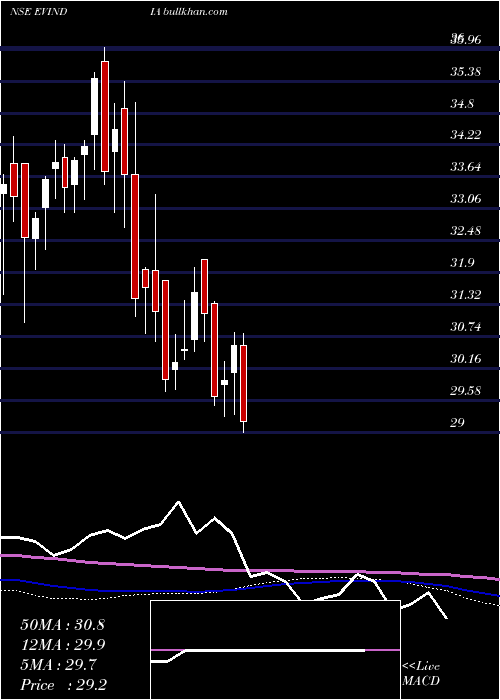Click the bullkhan.com watermark text
Image resolution: width=500 pixels, height=700 pixels.
pos(195,11)
